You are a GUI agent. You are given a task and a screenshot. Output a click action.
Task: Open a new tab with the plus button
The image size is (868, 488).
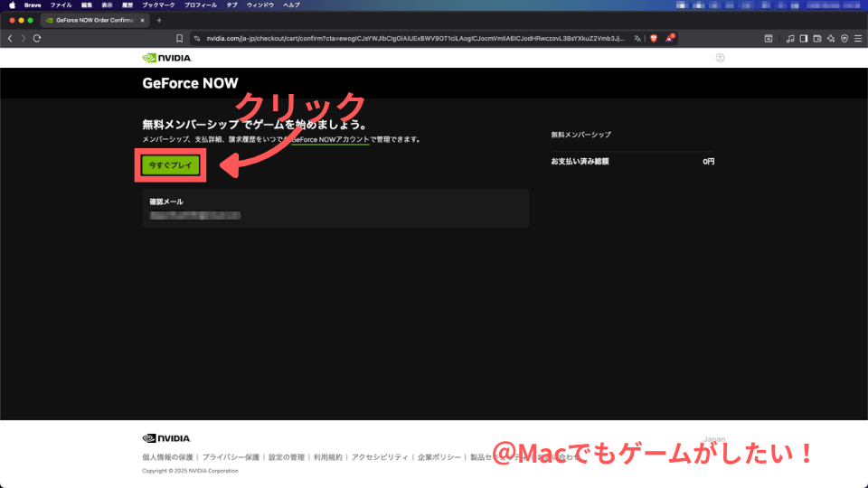coord(159,20)
